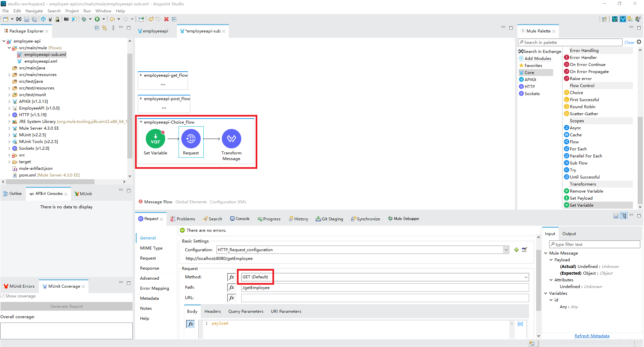This screenshot has height=347, width=644.
Task: Switch to the Mule Debug perspective icon
Action: coord(615,19)
